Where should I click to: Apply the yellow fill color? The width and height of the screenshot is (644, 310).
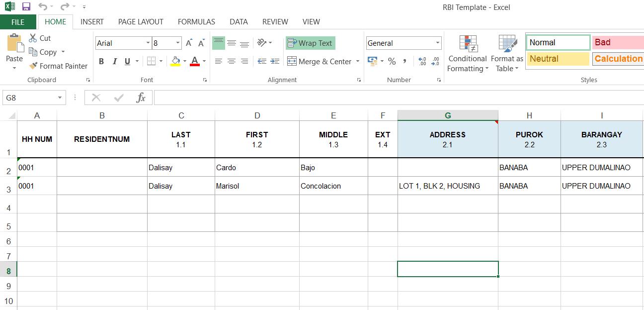175,61
